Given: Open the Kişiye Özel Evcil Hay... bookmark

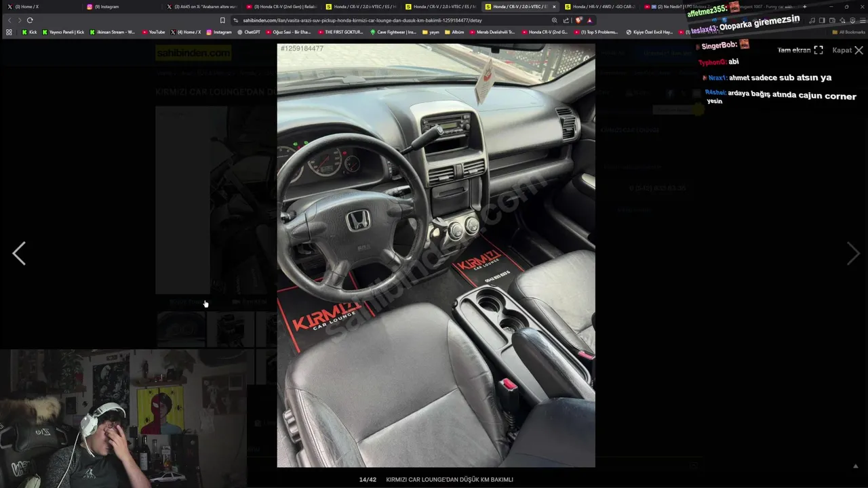Looking at the screenshot, I should pyautogui.click(x=649, y=32).
